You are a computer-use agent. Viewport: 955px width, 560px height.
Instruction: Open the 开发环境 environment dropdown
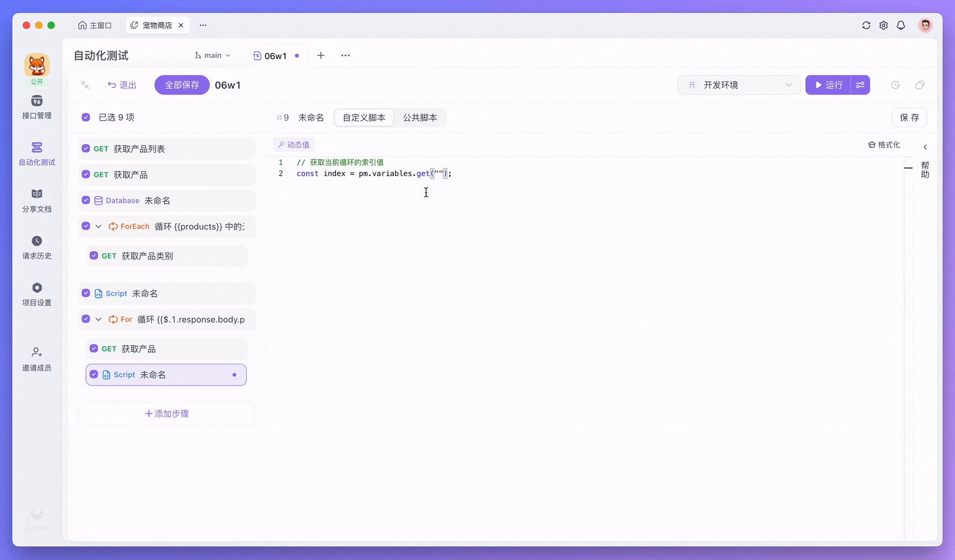739,85
